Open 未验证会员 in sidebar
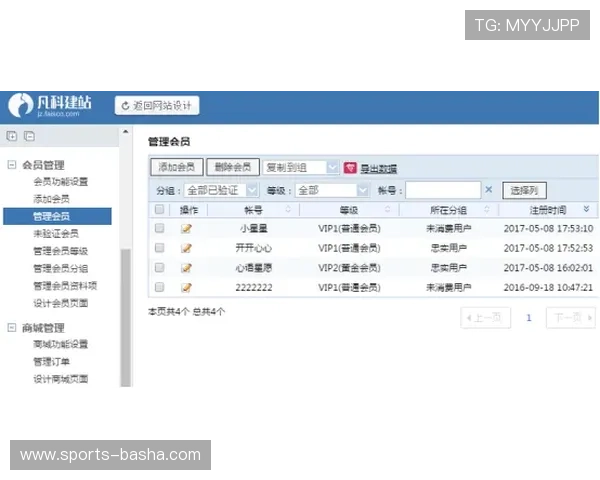The width and height of the screenshot is (600, 480). (x=56, y=233)
